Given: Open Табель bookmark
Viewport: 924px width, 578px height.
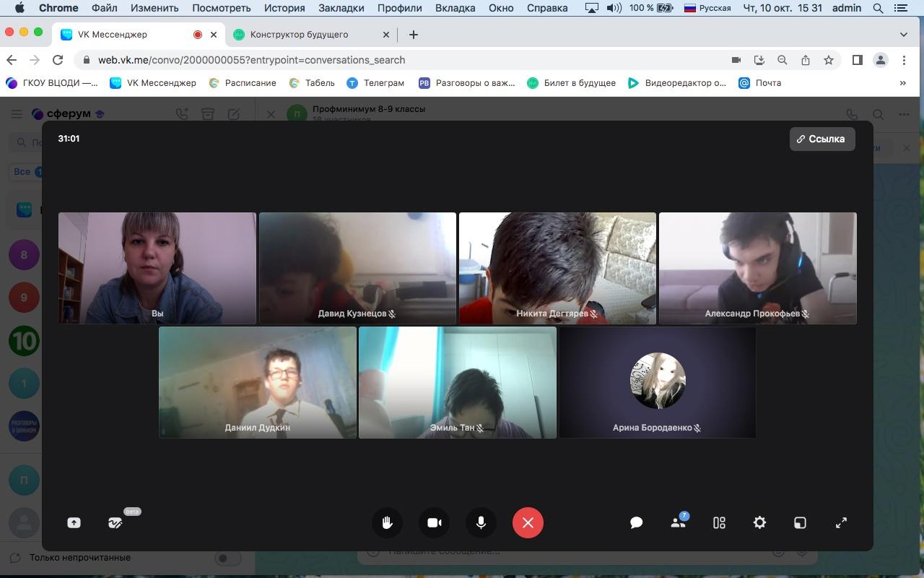Looking at the screenshot, I should pos(312,82).
